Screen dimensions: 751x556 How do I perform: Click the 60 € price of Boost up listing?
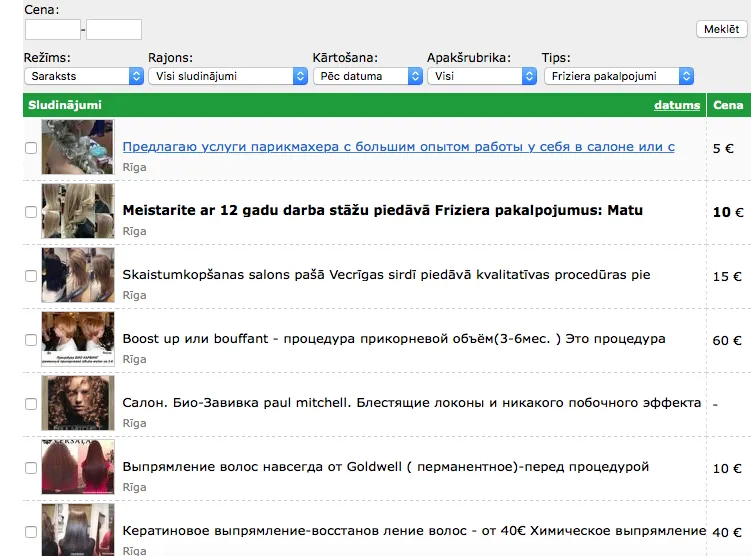tap(727, 340)
